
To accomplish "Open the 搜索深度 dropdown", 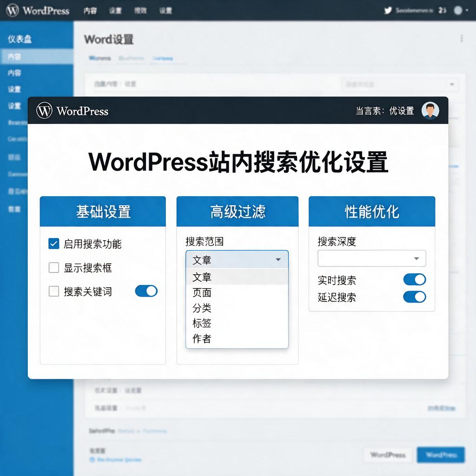I will pos(371,258).
